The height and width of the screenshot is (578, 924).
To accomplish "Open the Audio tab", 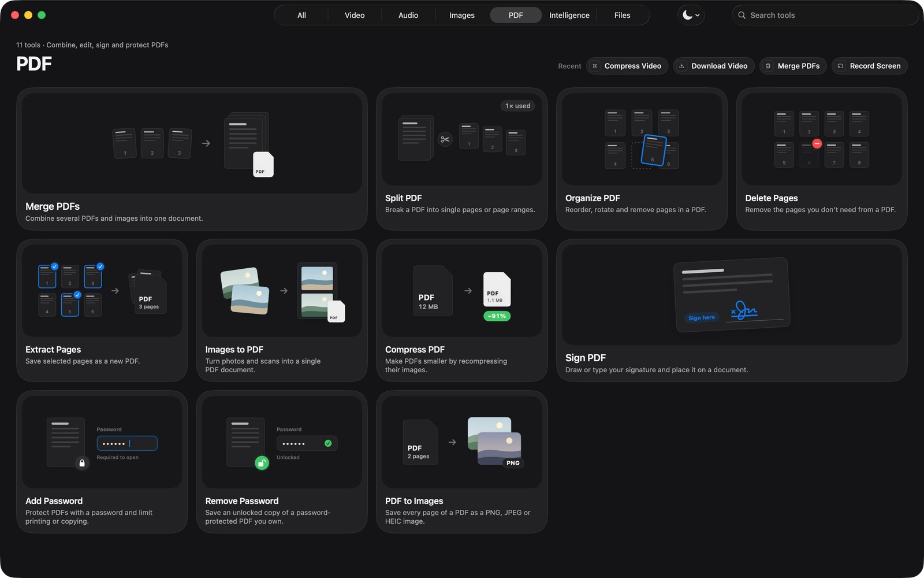I will [x=408, y=15].
